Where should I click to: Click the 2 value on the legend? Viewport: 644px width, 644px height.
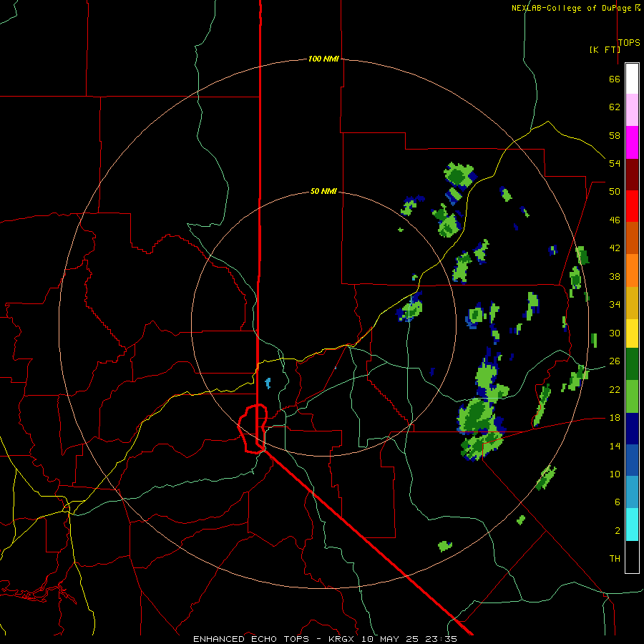pyautogui.click(x=618, y=530)
